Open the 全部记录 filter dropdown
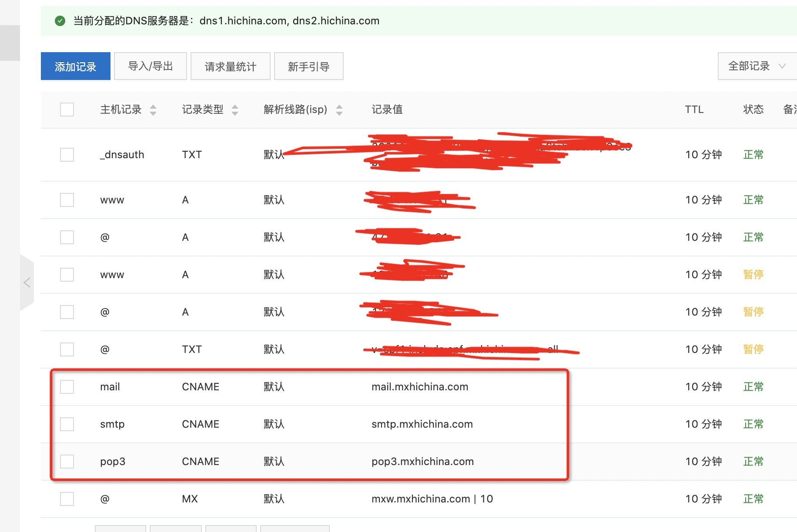 tap(757, 66)
